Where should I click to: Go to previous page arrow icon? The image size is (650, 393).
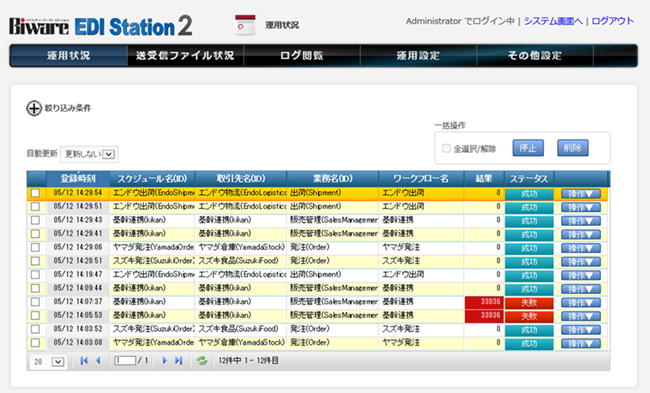coord(98,361)
